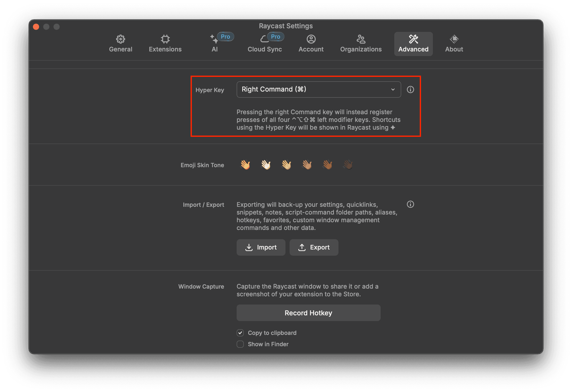Switch to the Extensions tab

pos(165,44)
